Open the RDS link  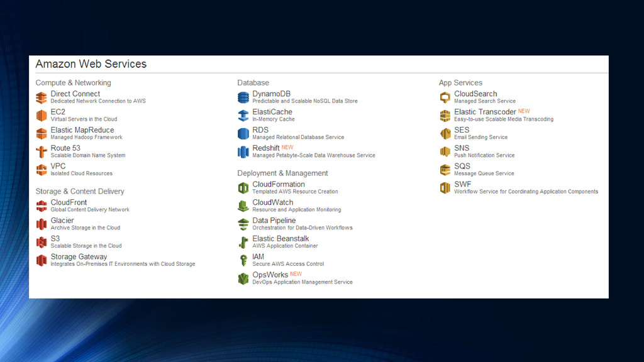click(x=260, y=130)
